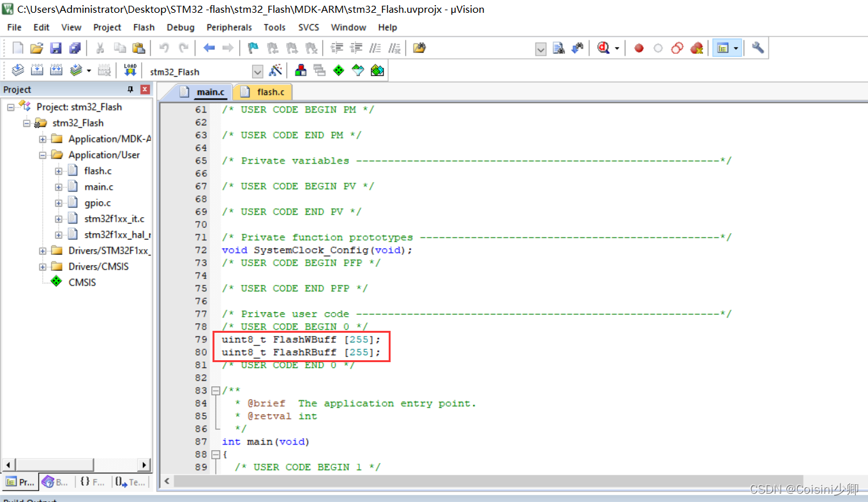Viewport: 868px width, 502px height.
Task: Open Configuration wrench icon
Action: click(x=758, y=48)
